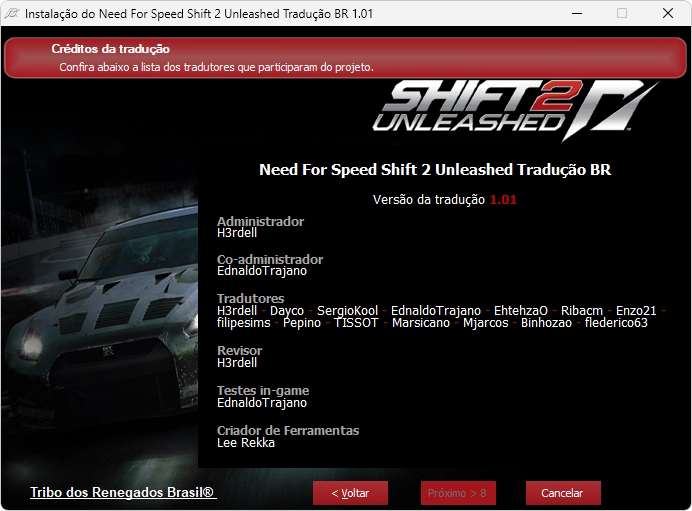Screen dimensions: 692x511
Task: Click the 'Administrador' heading
Action: point(260,221)
